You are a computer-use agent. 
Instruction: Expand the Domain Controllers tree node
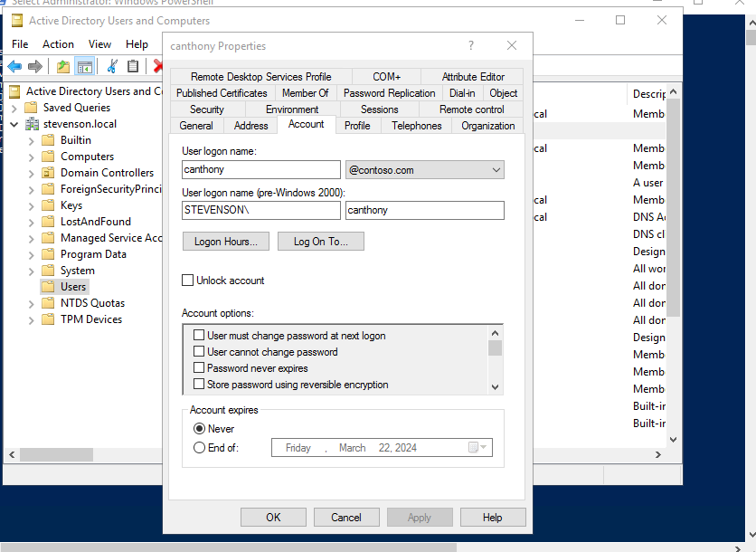point(32,173)
